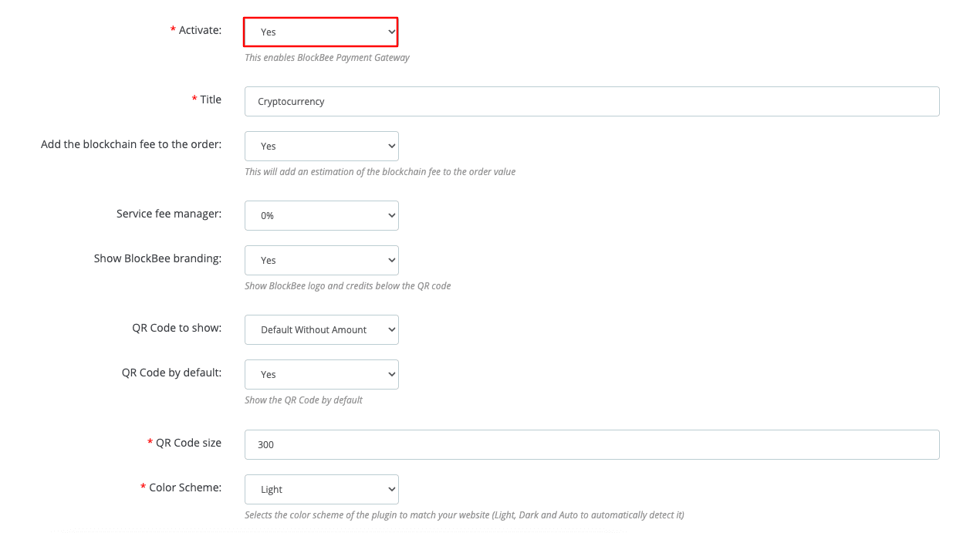Open the 'QR Code to show' dropdown

tap(321, 329)
